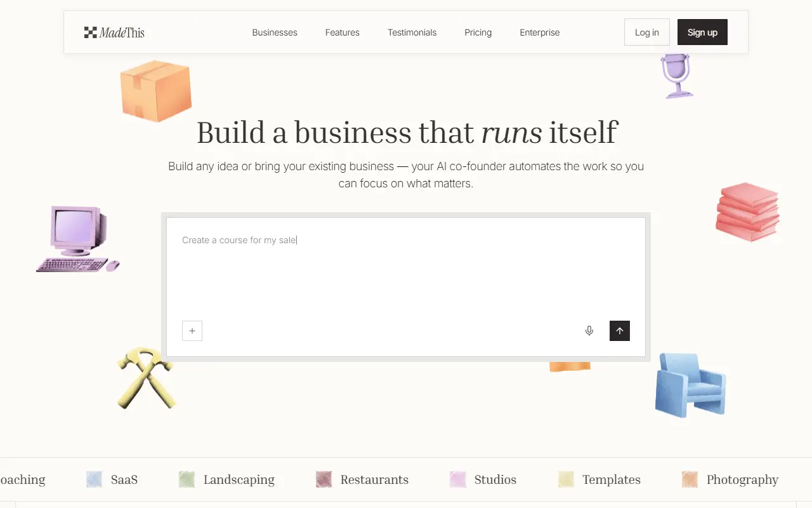Go to the Features section
The width and height of the screenshot is (812, 508).
tap(343, 32)
